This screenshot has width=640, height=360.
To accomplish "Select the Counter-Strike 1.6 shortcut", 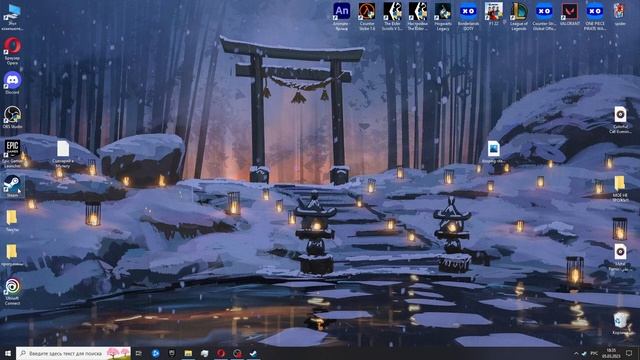I will click(367, 16).
